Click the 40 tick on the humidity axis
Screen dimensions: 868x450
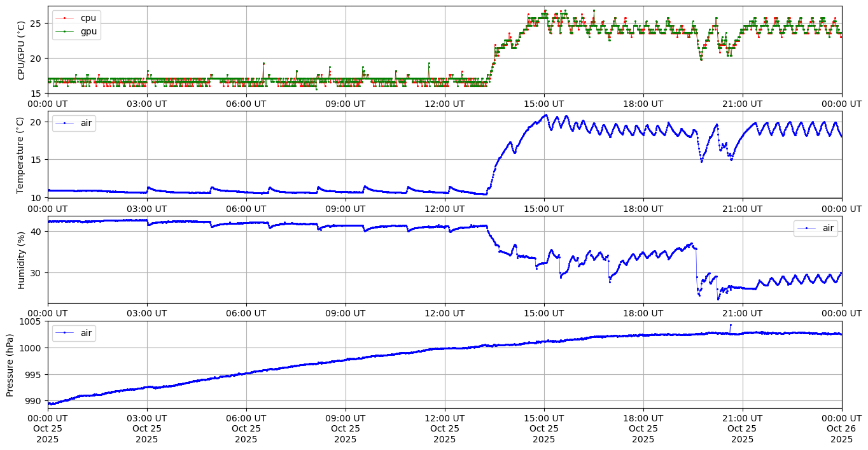point(37,232)
